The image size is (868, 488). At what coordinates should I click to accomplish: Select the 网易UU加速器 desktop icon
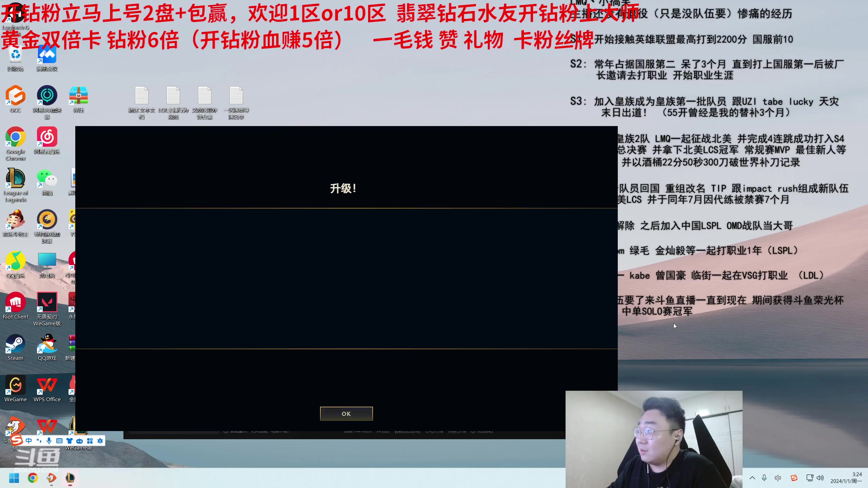[x=47, y=102]
